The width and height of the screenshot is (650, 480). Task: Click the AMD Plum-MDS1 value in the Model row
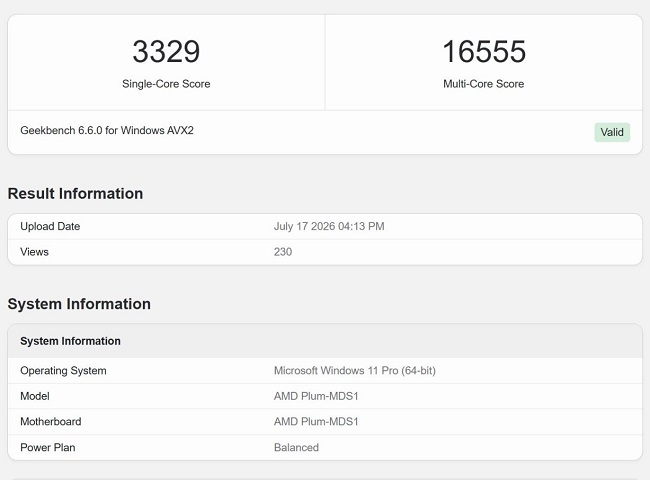(316, 396)
